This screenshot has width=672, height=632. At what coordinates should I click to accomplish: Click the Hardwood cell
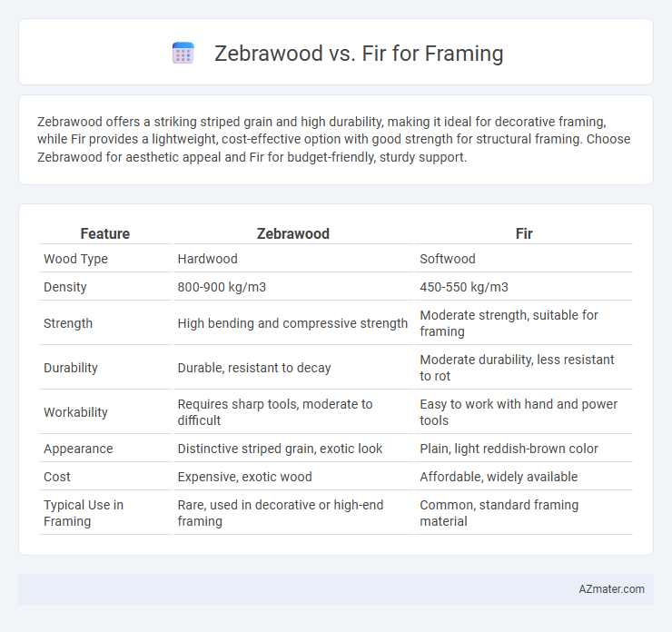pos(207,259)
